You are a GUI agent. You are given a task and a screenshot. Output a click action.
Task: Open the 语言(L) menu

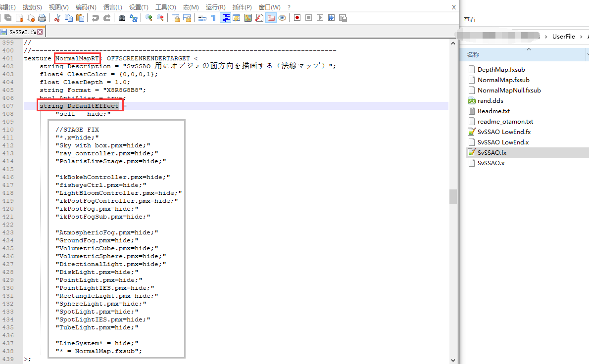tap(113, 7)
